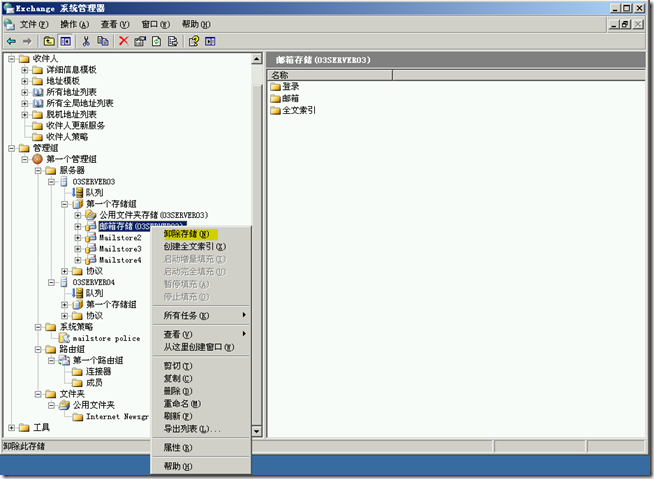Collapse the 系统策略 tree node
Viewport: 654px width, 479px height.
[38, 327]
